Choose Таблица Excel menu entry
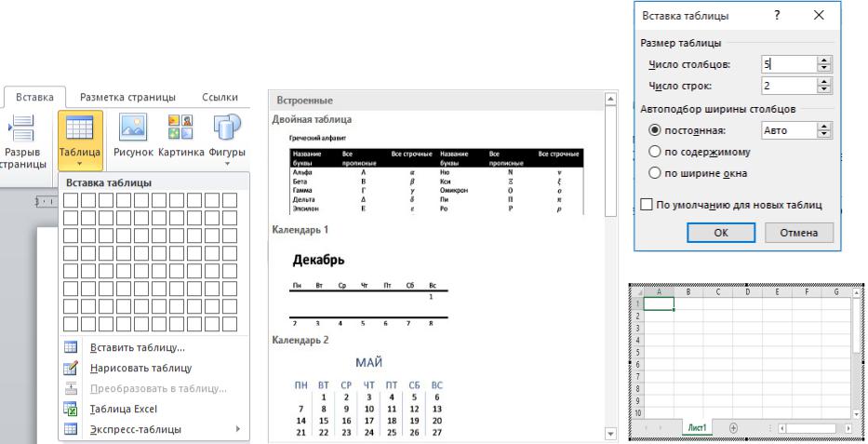The width and height of the screenshot is (868, 444). click(154, 410)
